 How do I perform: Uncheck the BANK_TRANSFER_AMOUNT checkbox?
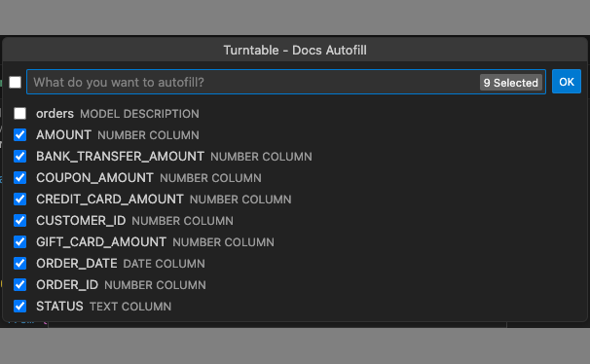(19, 156)
